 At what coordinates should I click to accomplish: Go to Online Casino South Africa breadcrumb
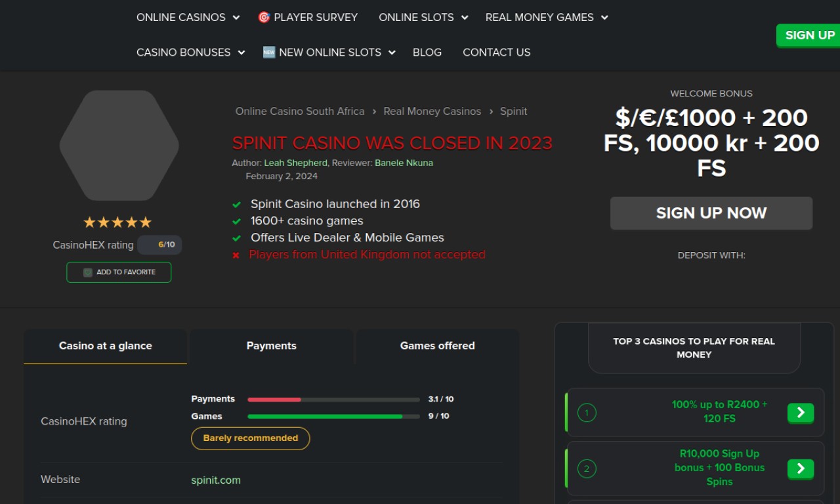[x=300, y=112]
